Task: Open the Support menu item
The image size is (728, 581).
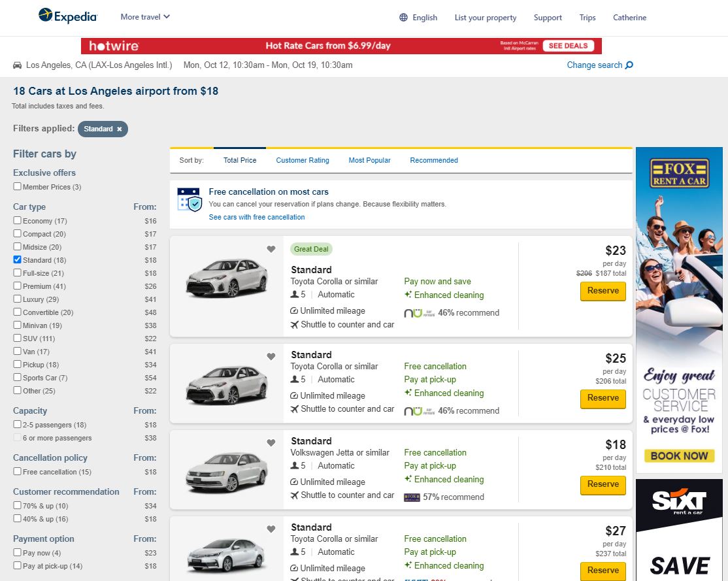Action: (548, 18)
